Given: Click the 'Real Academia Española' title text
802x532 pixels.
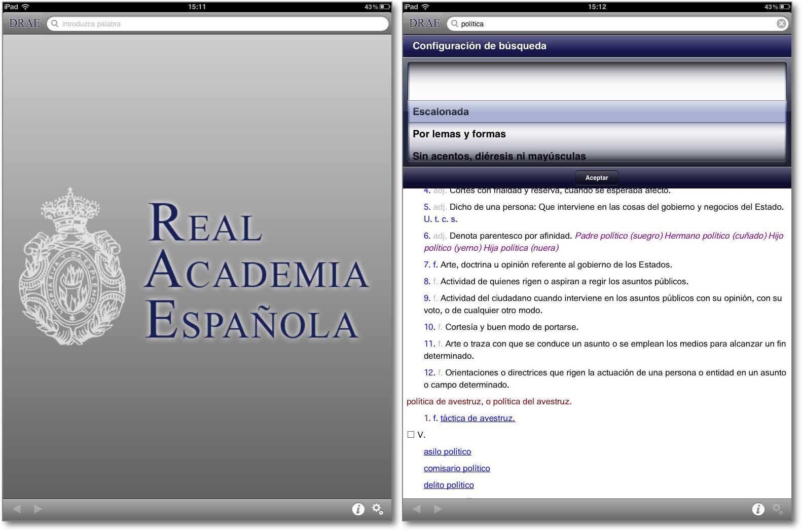Looking at the screenshot, I should [256, 271].
